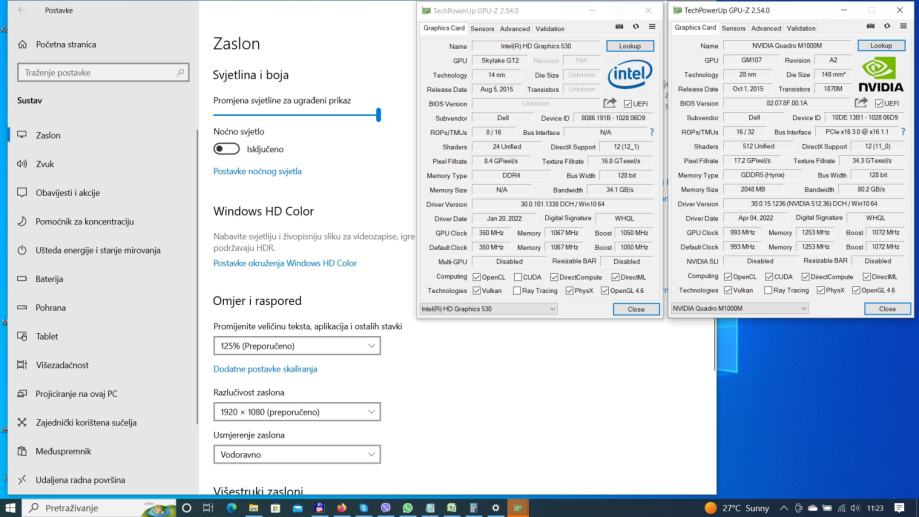Click screenshot camera icon in Intel GPU-Z window
This screenshot has height=517, width=919.
619,27
